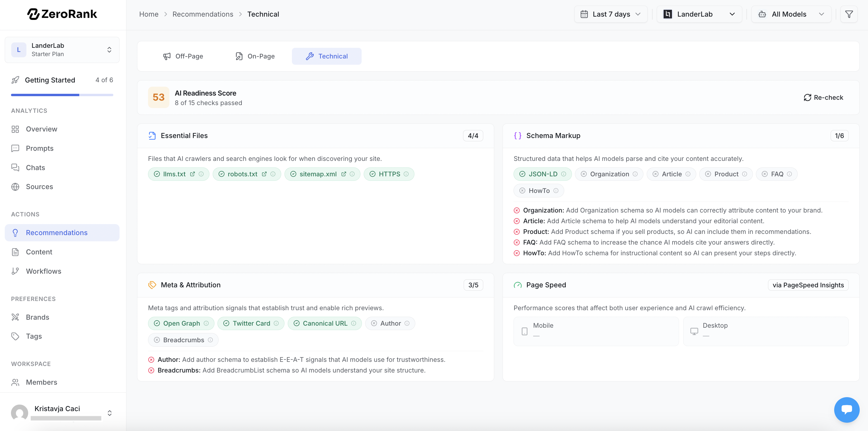
Task: Switch to the Off-Page tab
Action: 183,56
